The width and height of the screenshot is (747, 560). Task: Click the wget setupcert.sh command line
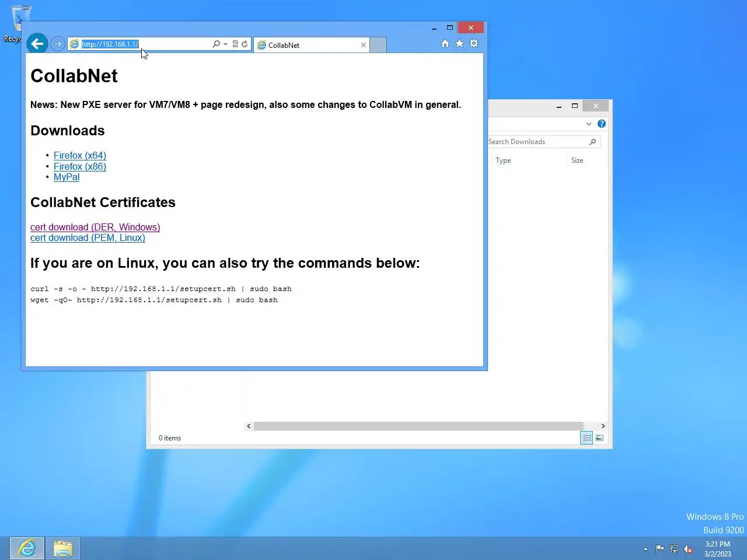[154, 300]
